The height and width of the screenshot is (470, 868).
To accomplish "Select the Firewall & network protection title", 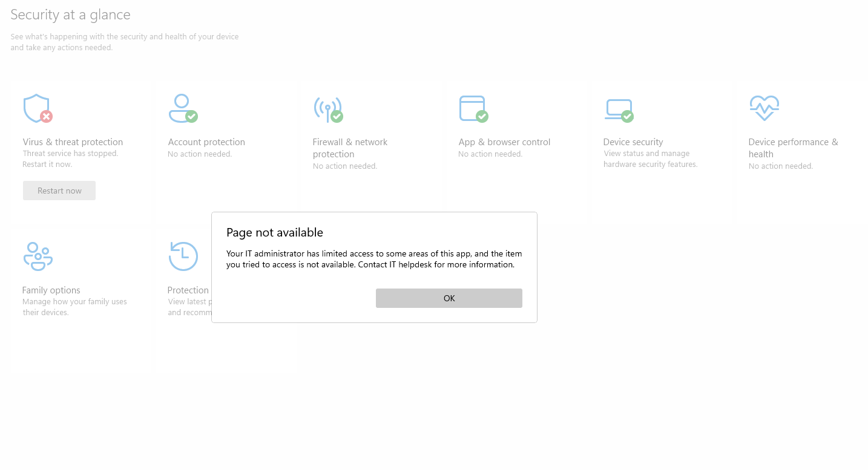I will 350,148.
